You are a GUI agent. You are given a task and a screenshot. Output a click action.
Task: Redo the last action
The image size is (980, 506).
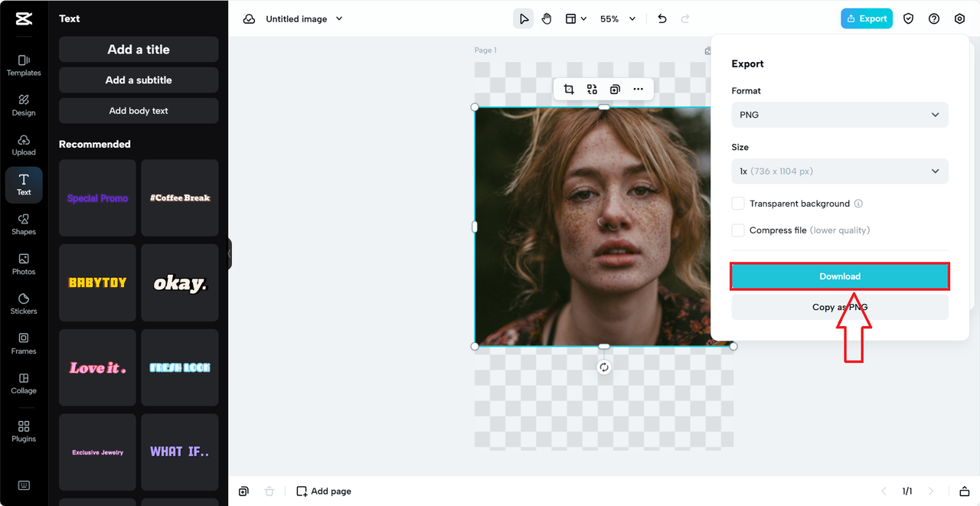click(x=685, y=19)
